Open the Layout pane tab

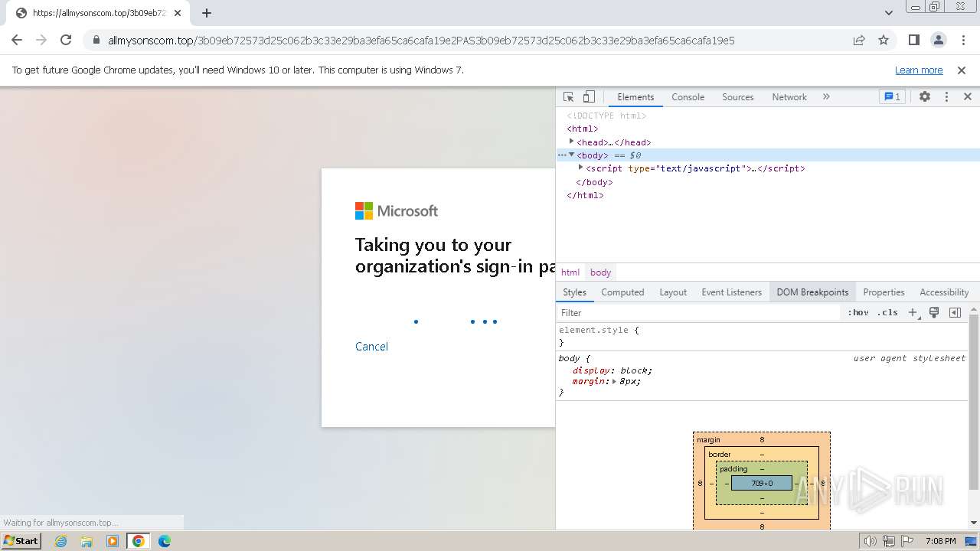tap(673, 292)
